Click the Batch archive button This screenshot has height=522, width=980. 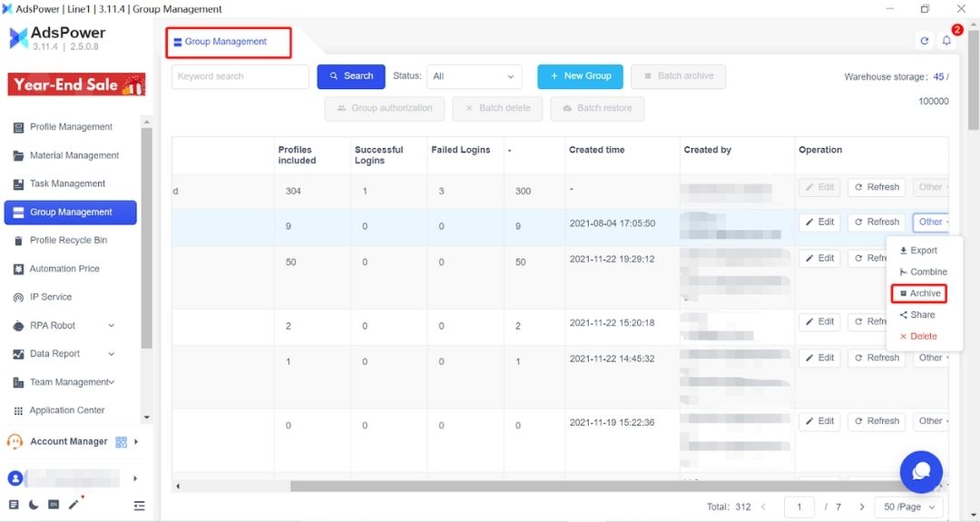tap(678, 76)
